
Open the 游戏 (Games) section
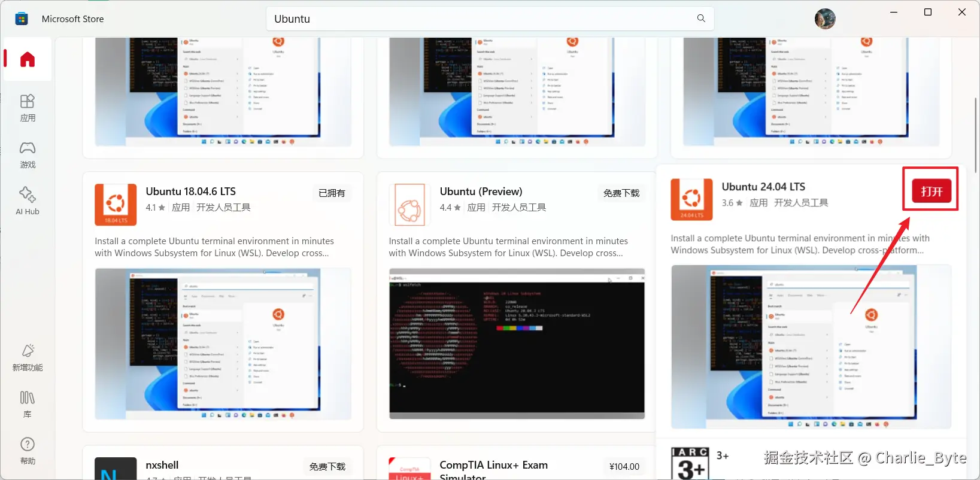pos(28,155)
